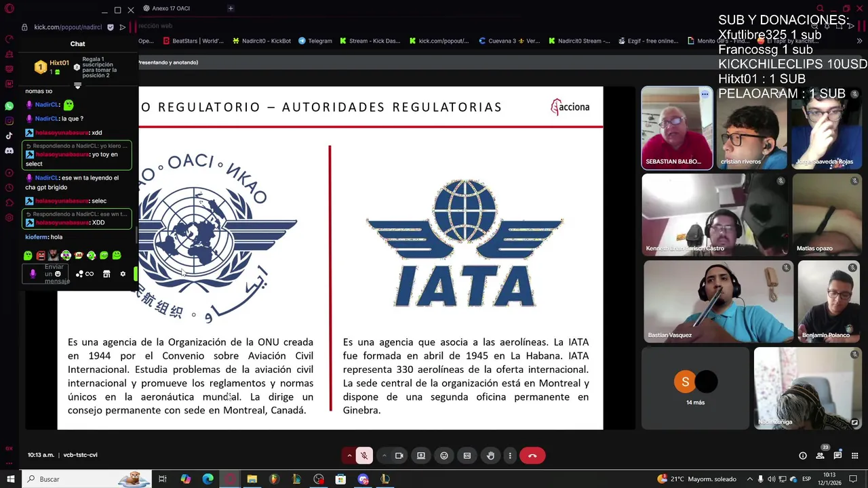This screenshot has height=488, width=868.
Task: Open FL Studio from taskbar
Action: (x=274, y=479)
